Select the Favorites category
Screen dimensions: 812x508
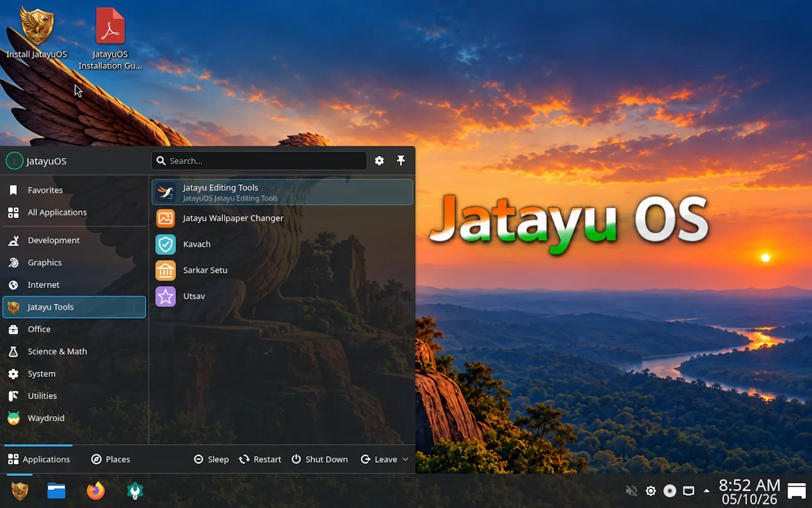point(74,190)
